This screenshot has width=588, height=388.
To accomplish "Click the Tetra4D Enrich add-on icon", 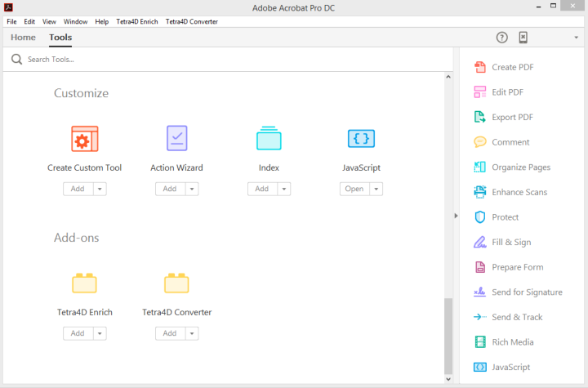I will (x=84, y=283).
